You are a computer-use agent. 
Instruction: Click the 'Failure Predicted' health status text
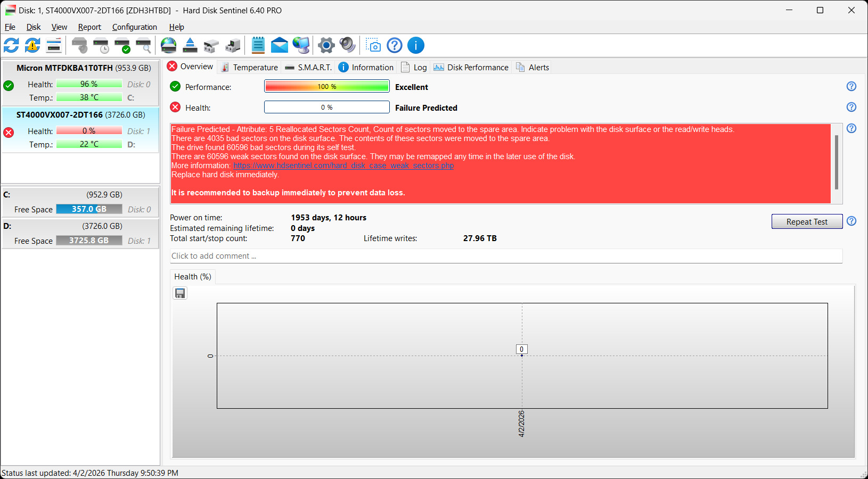426,108
